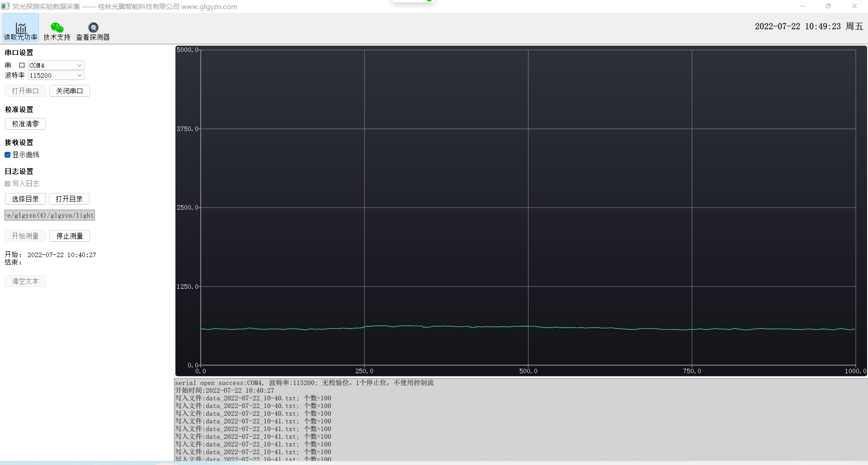Click the log directory path field

tap(50, 215)
